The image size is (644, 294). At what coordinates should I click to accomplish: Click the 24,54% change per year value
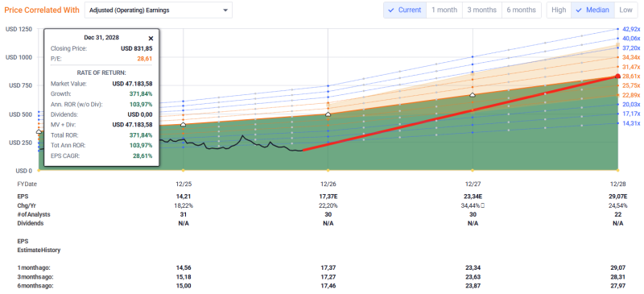[617, 205]
